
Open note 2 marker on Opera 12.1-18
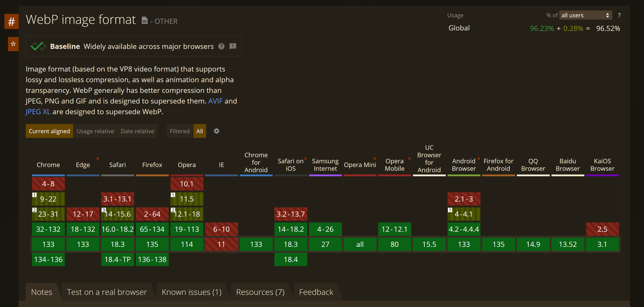[173, 210]
